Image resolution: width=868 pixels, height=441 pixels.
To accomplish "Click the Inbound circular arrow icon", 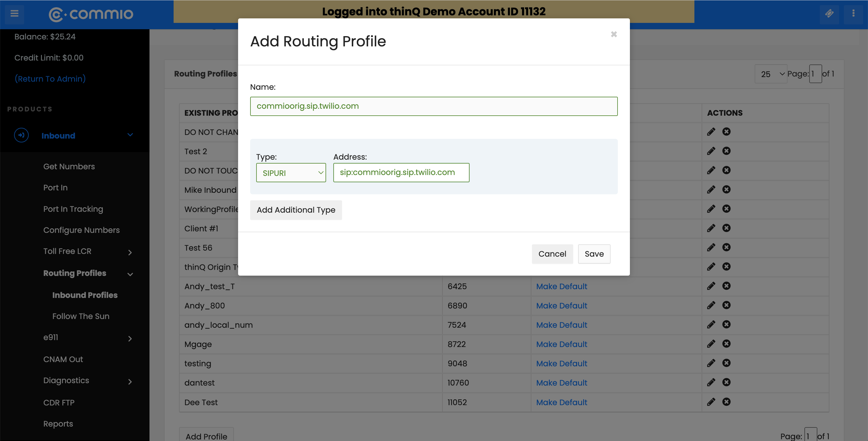I will [21, 136].
